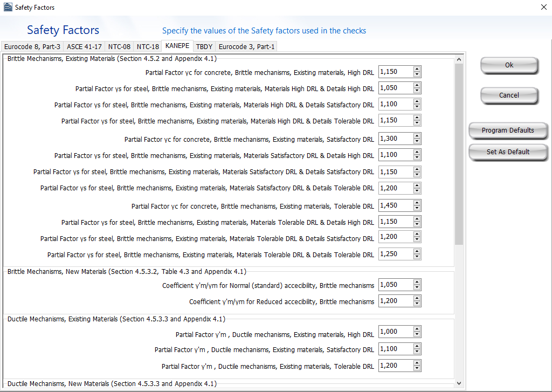Open the TBDY tab
The image size is (552, 392).
(x=204, y=47)
